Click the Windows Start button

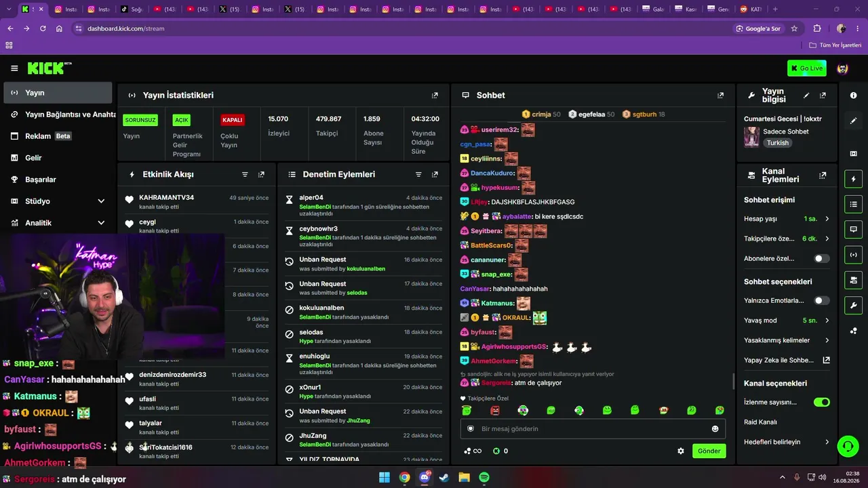tap(384, 477)
